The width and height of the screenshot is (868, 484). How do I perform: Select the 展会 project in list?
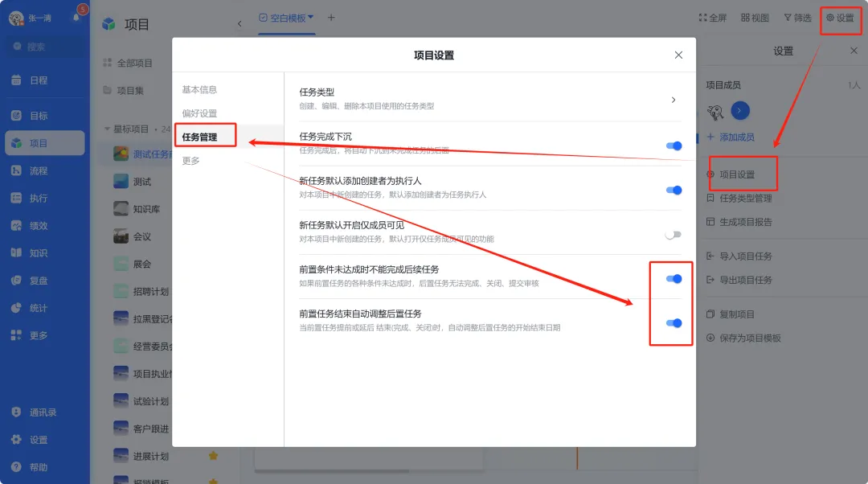[133, 265]
